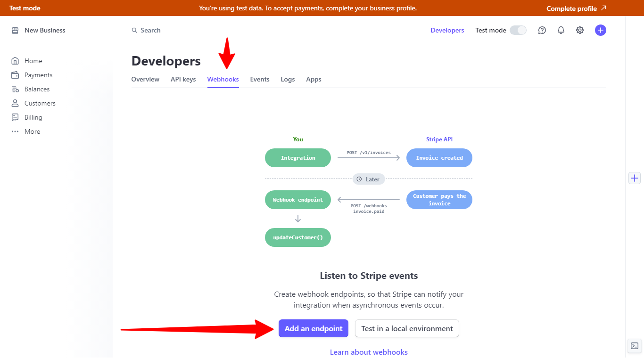Click Test in a local environment
Viewport: 644px width, 358px height.
407,329
